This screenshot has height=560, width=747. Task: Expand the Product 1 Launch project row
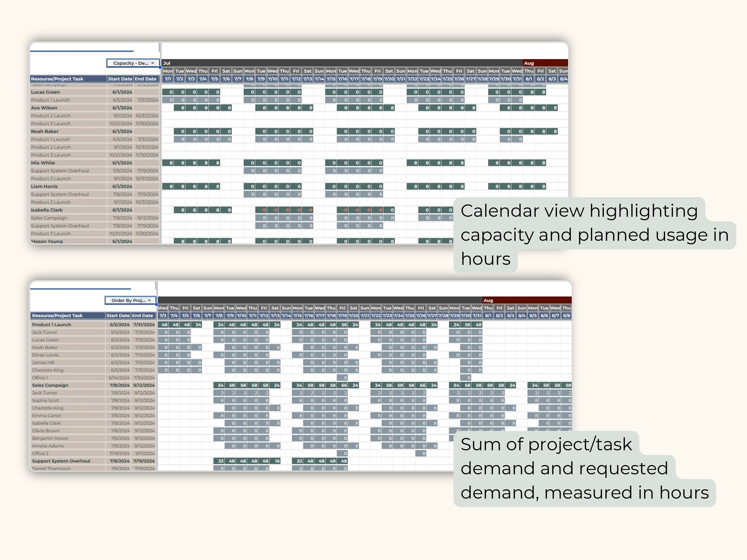coord(51,324)
